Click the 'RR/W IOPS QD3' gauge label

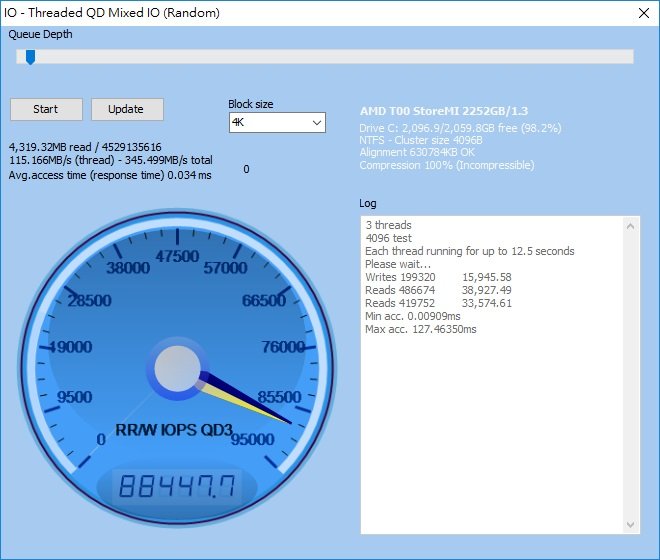174,430
